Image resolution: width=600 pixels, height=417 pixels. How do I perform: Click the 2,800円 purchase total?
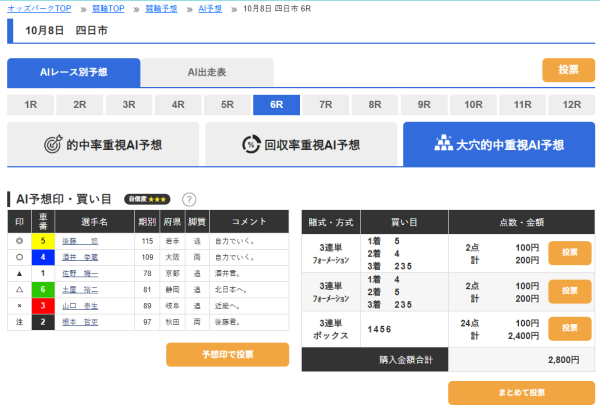point(563,360)
